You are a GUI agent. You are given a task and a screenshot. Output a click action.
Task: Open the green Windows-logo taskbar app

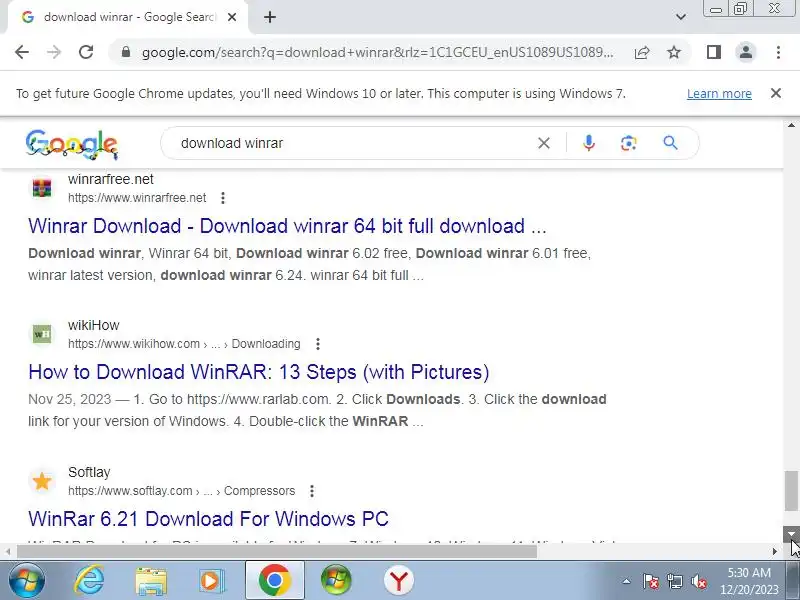336,580
